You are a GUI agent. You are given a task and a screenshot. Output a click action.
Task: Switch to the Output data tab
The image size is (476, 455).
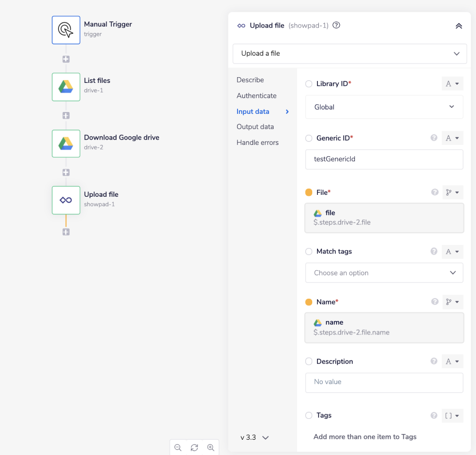point(255,127)
